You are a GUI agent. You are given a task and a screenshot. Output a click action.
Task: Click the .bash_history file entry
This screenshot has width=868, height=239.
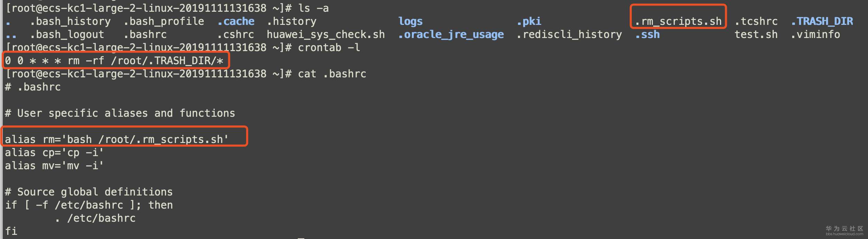70,21
